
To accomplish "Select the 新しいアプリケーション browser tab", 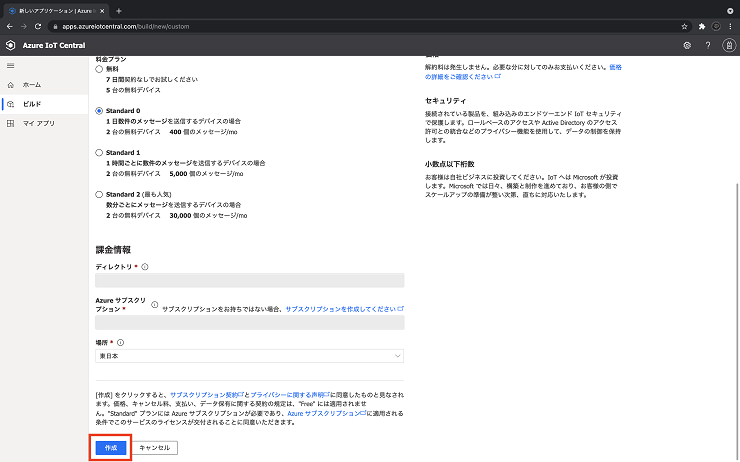I will pos(56,10).
